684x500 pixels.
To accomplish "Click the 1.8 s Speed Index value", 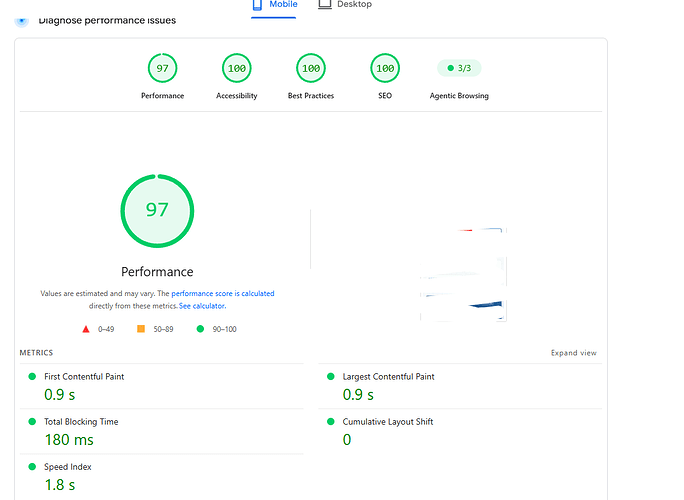I will click(60, 485).
